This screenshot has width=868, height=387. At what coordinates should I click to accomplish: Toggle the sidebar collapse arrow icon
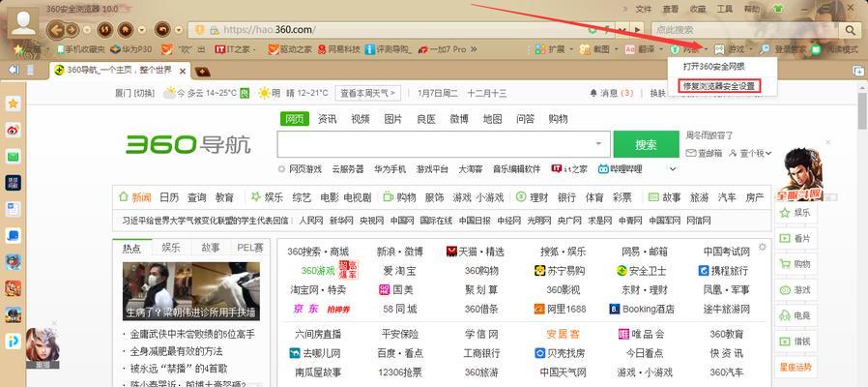tap(14, 70)
